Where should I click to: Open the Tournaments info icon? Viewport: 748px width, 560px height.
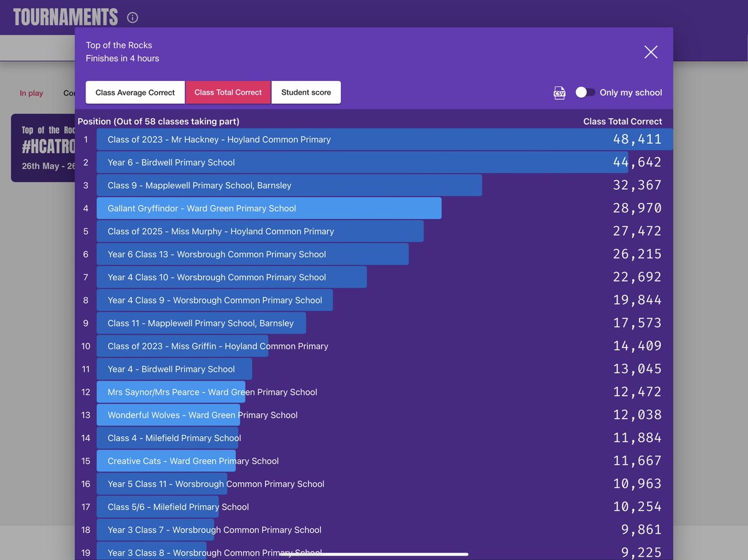tap(132, 17)
